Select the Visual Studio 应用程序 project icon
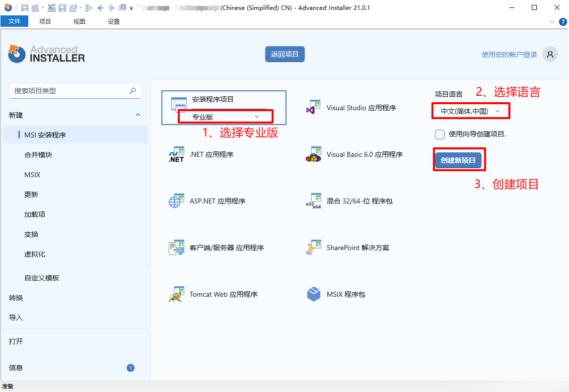Viewport: 569px width, 392px height. pyautogui.click(x=313, y=108)
